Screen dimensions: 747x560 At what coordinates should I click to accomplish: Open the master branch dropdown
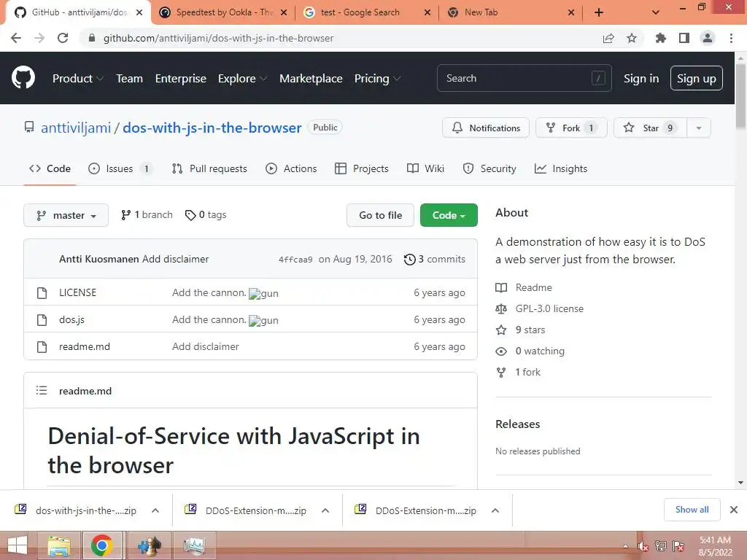[x=66, y=215]
